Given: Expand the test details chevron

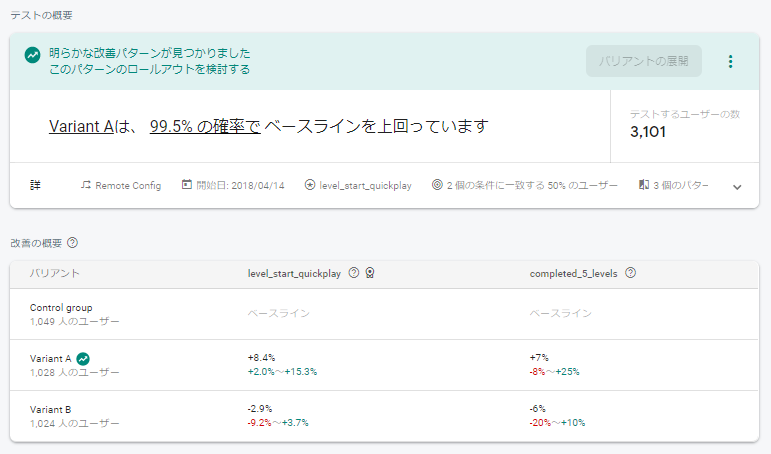Looking at the screenshot, I should [737, 187].
